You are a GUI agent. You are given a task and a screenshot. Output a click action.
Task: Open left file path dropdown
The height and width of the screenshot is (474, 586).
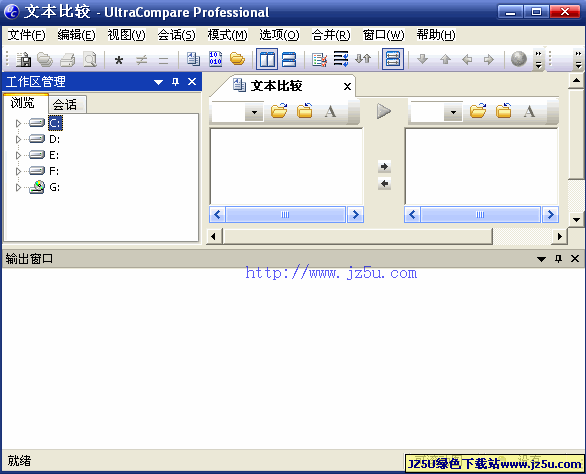254,111
